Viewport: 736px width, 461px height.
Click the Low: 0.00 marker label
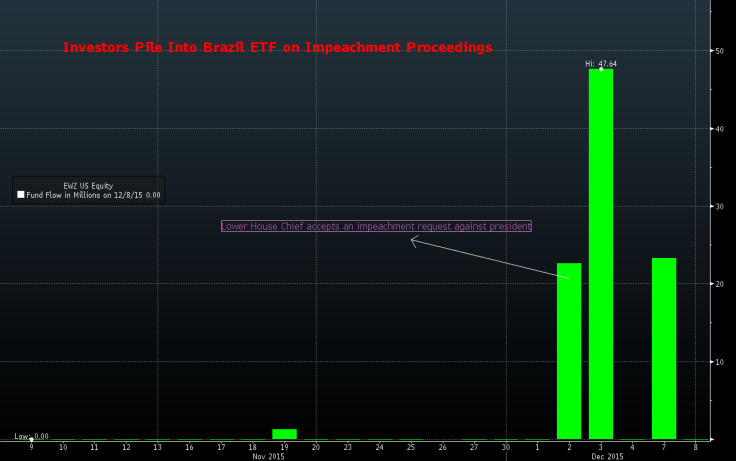point(31,437)
